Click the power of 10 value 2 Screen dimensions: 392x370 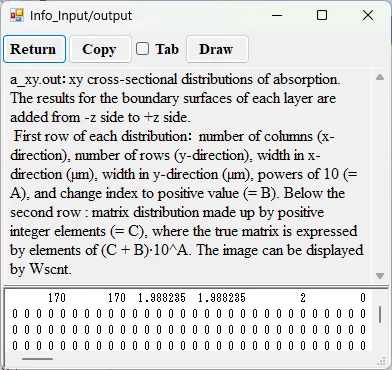point(303,297)
